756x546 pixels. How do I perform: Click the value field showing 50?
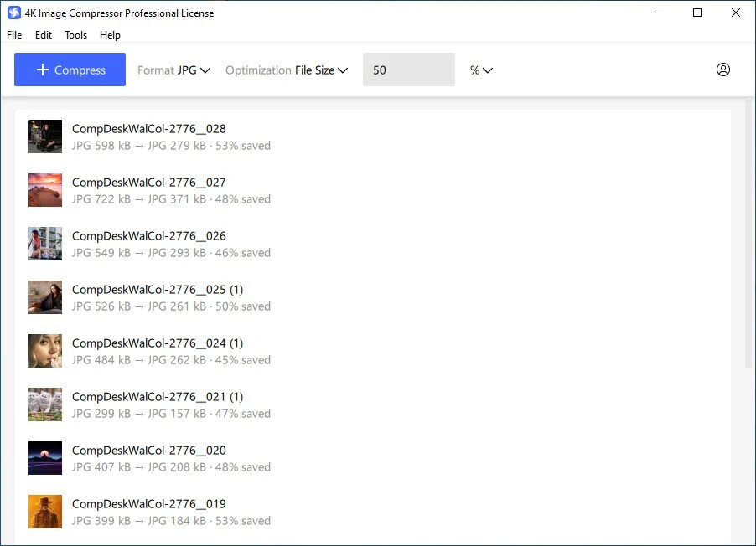[409, 70]
